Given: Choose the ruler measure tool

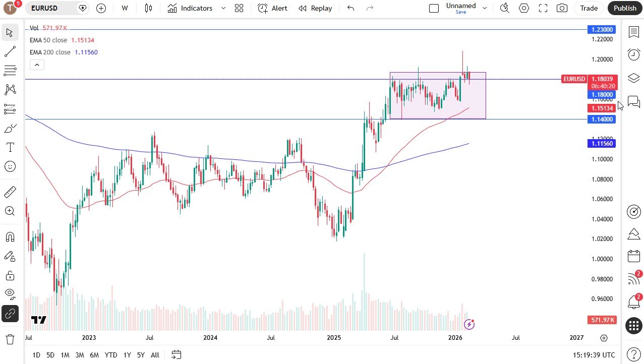Looking at the screenshot, I should [10, 192].
